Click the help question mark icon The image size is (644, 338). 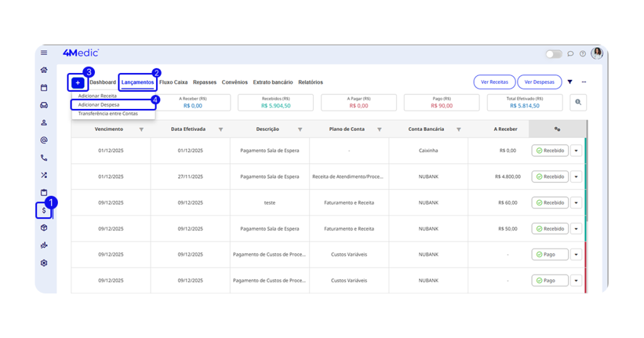click(x=582, y=54)
